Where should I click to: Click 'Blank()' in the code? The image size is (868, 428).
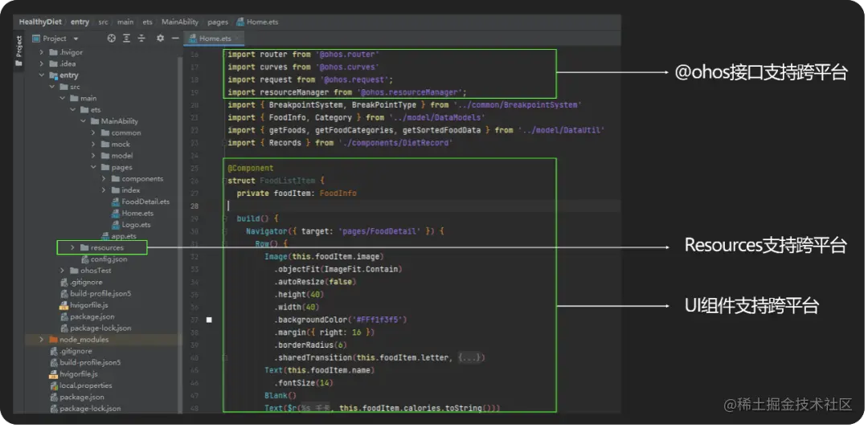280,396
